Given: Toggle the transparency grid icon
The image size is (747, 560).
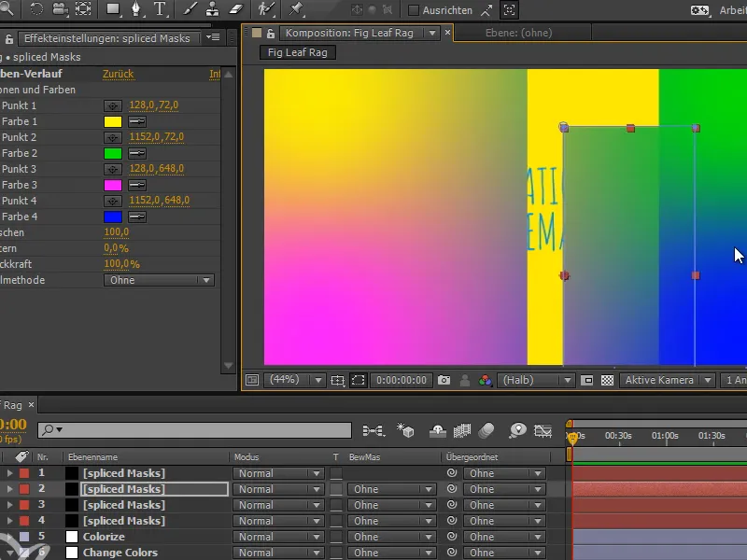Looking at the screenshot, I should point(608,380).
